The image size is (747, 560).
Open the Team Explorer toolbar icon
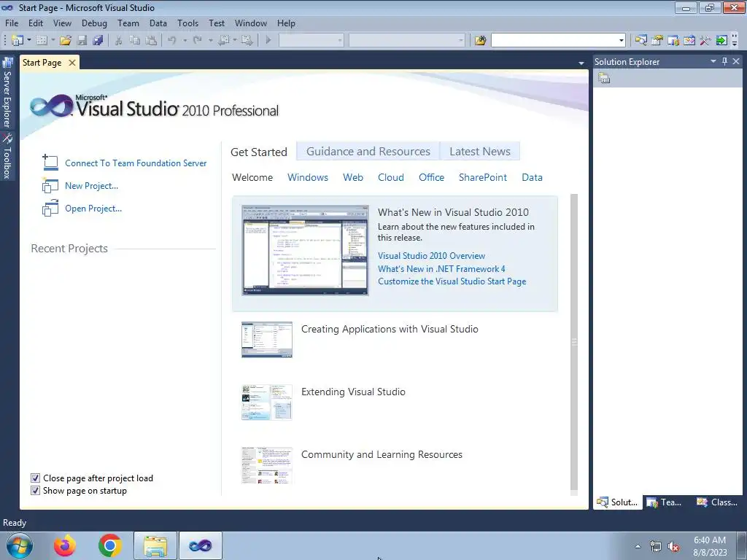coord(673,41)
